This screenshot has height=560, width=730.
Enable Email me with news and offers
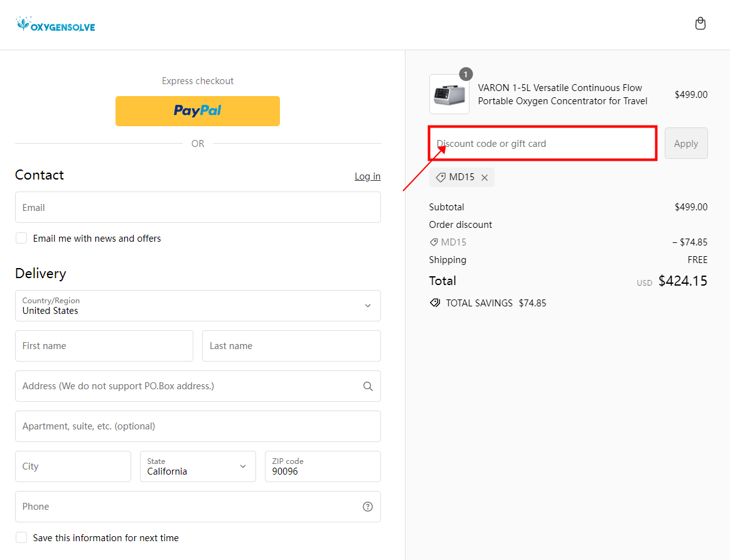pos(22,239)
